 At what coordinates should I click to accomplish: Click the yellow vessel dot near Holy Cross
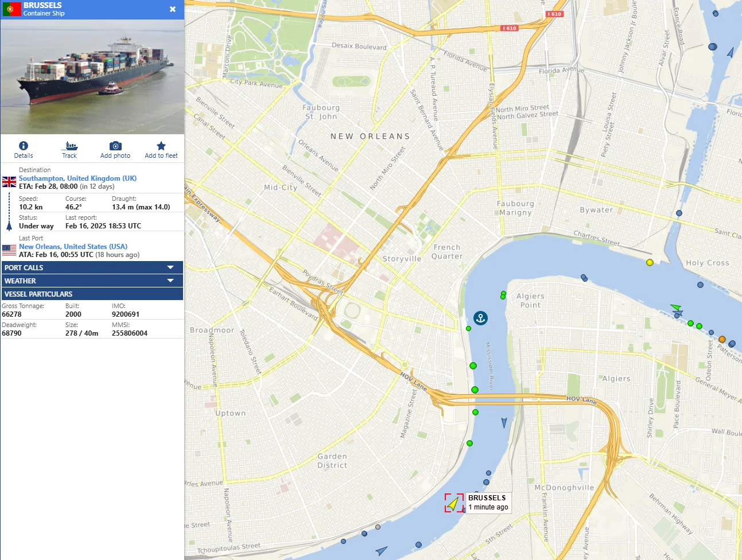[x=650, y=262]
